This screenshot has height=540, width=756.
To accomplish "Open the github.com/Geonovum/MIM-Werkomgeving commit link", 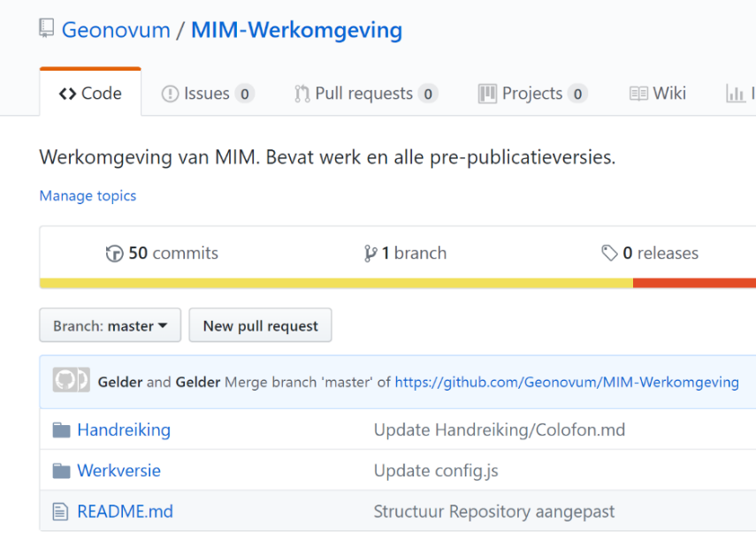I will click(567, 382).
